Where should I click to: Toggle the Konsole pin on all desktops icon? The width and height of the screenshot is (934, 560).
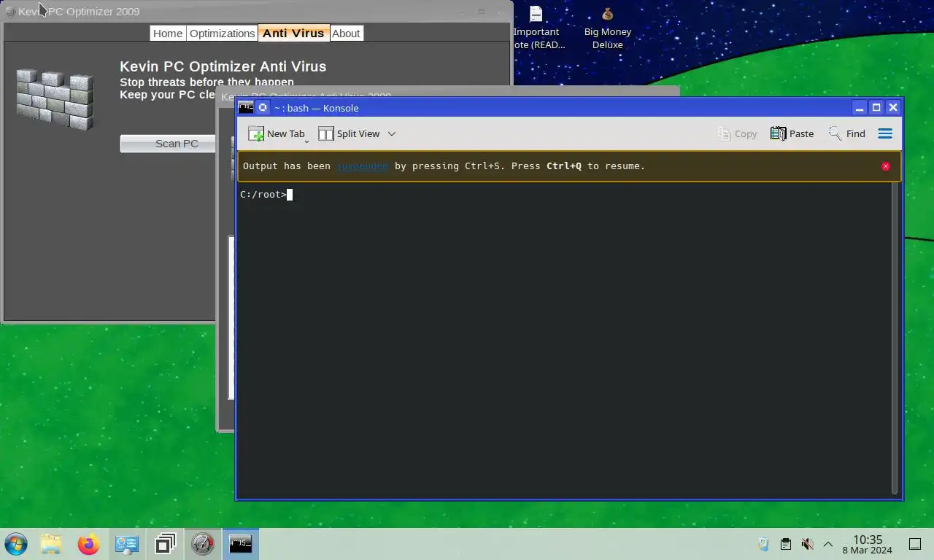(263, 107)
